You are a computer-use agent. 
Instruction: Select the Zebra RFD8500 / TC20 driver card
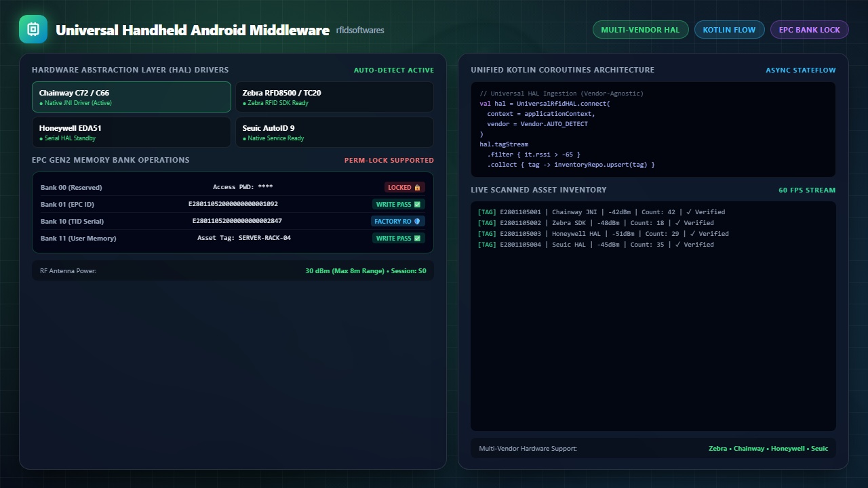coord(334,97)
